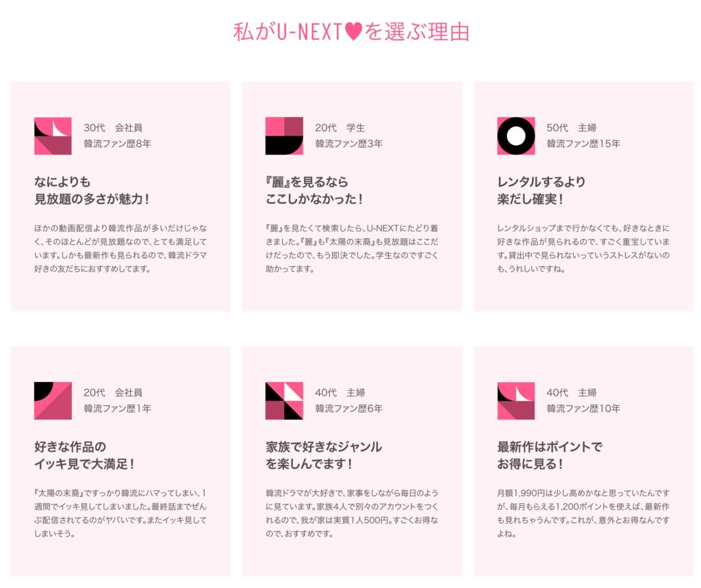Click the review text mentioning 月額1,990円
701x588 pixels.
(583, 513)
